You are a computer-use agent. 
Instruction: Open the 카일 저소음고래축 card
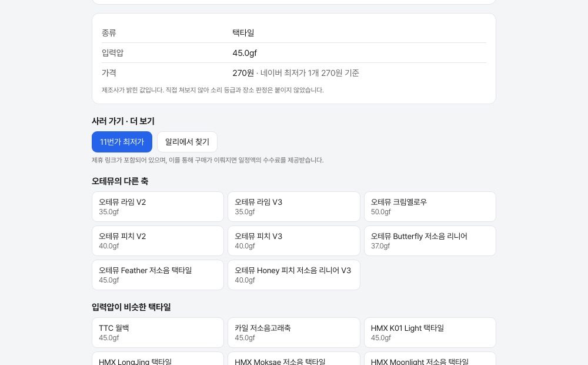pos(294,333)
